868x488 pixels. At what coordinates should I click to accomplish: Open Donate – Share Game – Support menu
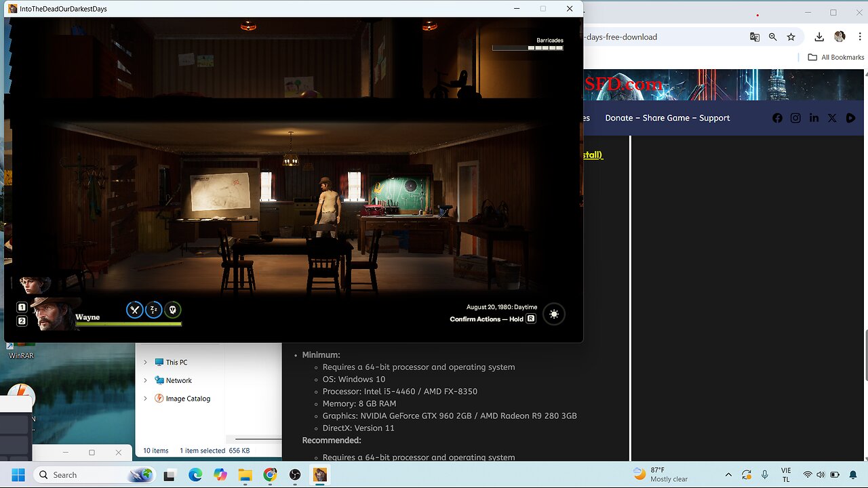(x=667, y=118)
